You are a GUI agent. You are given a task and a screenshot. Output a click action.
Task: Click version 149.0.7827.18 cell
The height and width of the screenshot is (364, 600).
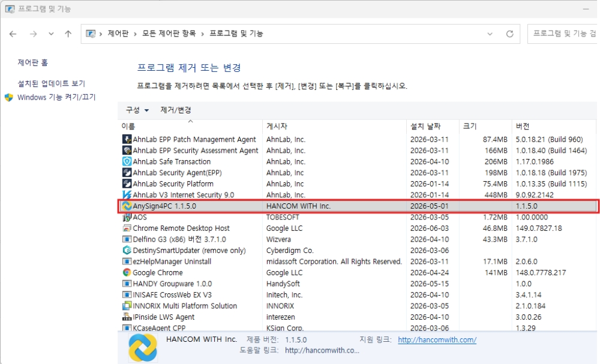(x=539, y=228)
